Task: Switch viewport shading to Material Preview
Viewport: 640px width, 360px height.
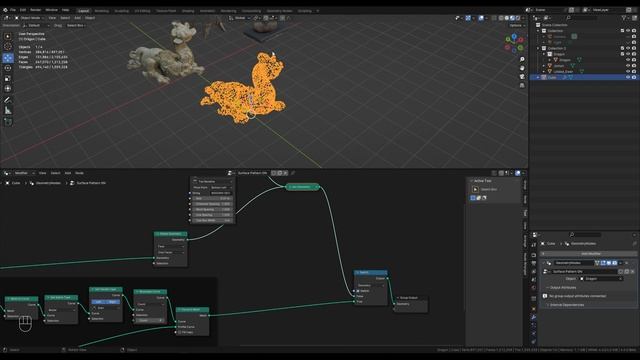Action: [513, 18]
